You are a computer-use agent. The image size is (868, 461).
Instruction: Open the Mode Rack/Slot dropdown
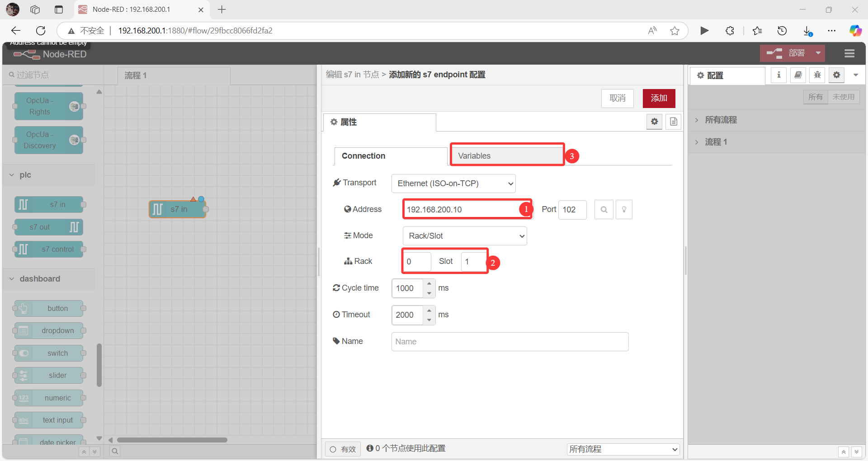[x=465, y=236]
